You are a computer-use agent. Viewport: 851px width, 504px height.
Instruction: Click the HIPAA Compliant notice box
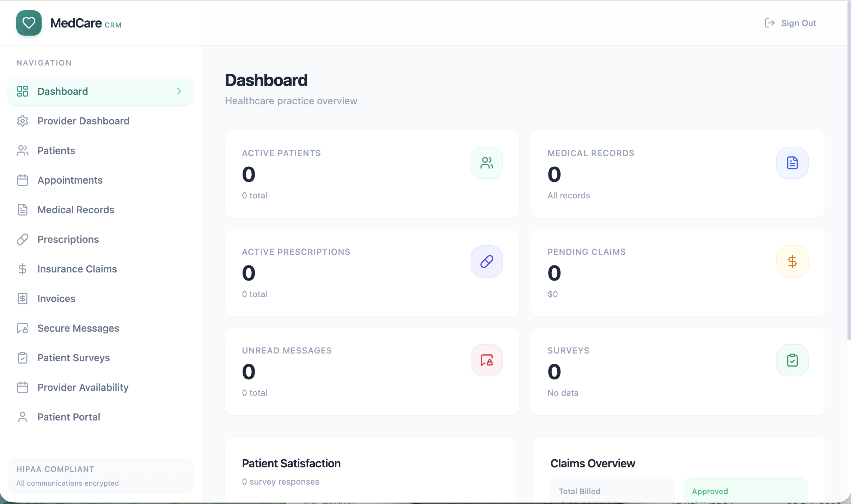(x=100, y=476)
